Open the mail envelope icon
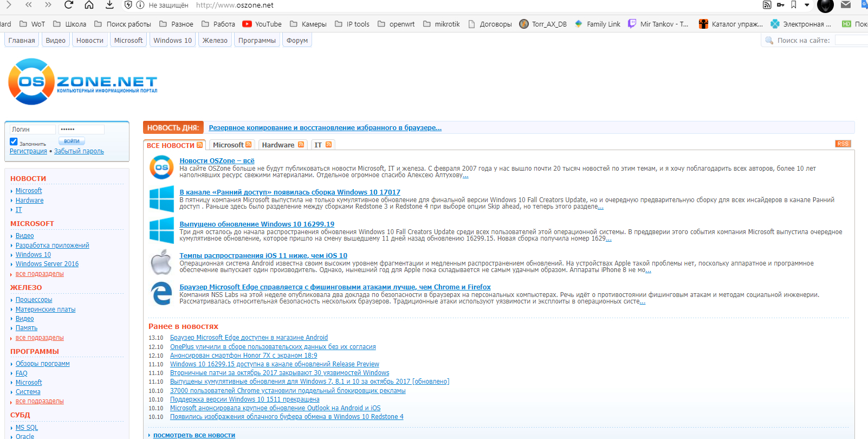 (x=846, y=5)
